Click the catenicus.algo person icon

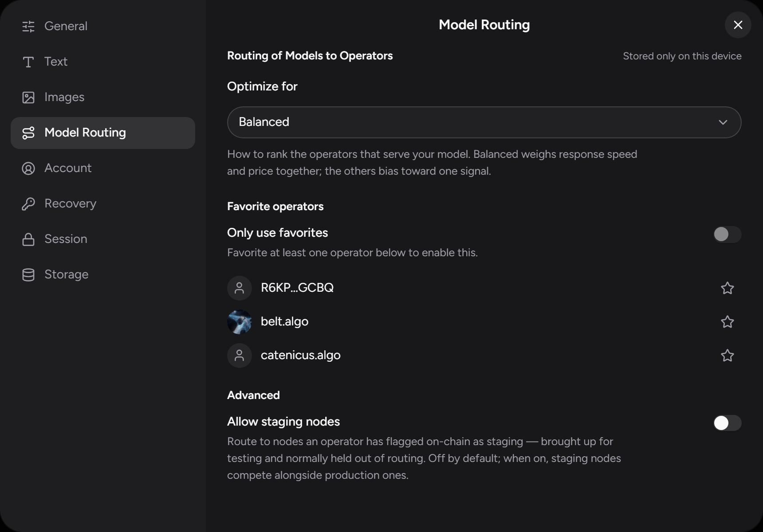[x=240, y=356]
